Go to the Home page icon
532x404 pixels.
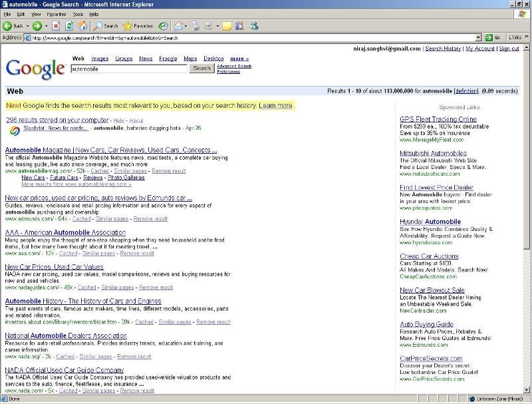pyautogui.click(x=82, y=26)
